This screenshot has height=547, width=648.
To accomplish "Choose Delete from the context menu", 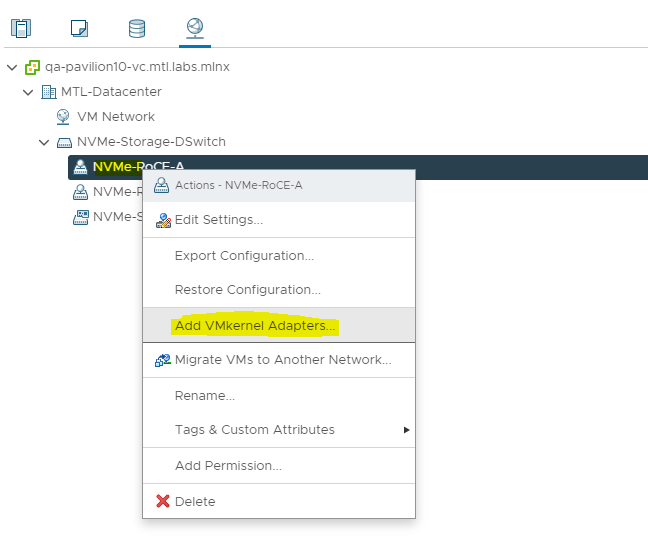I will point(279,501).
